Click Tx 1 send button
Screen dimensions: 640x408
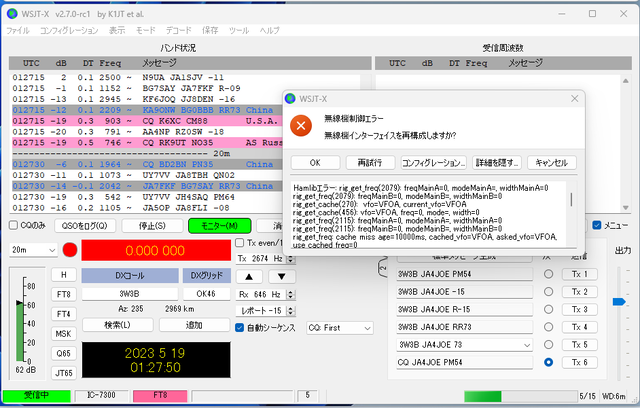point(580,274)
